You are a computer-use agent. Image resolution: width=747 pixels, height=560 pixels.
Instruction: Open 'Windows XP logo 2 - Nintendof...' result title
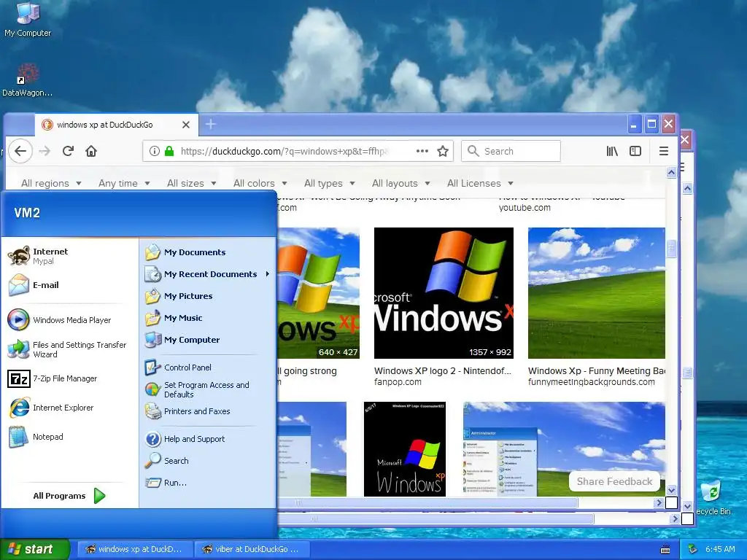click(x=443, y=370)
